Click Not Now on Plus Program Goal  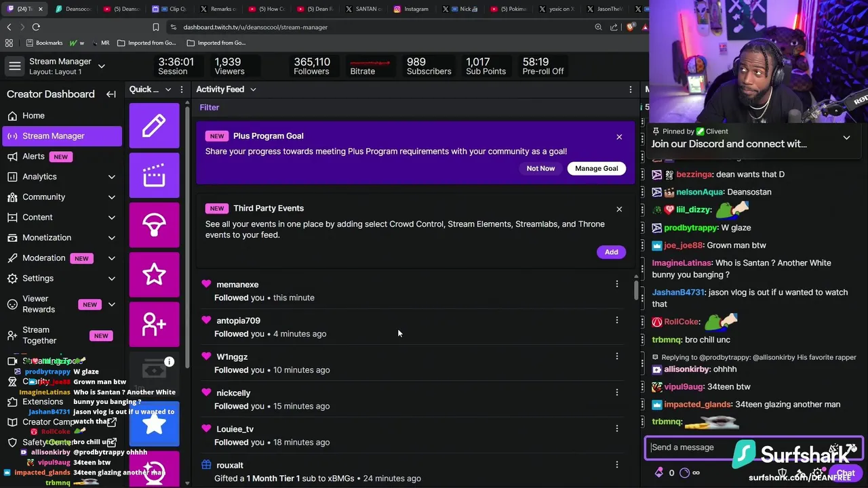tap(540, 168)
